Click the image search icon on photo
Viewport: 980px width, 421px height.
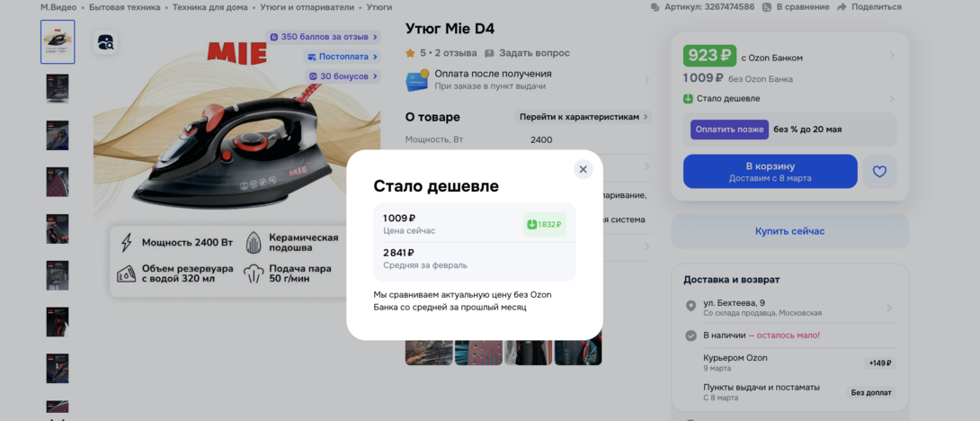(x=106, y=42)
